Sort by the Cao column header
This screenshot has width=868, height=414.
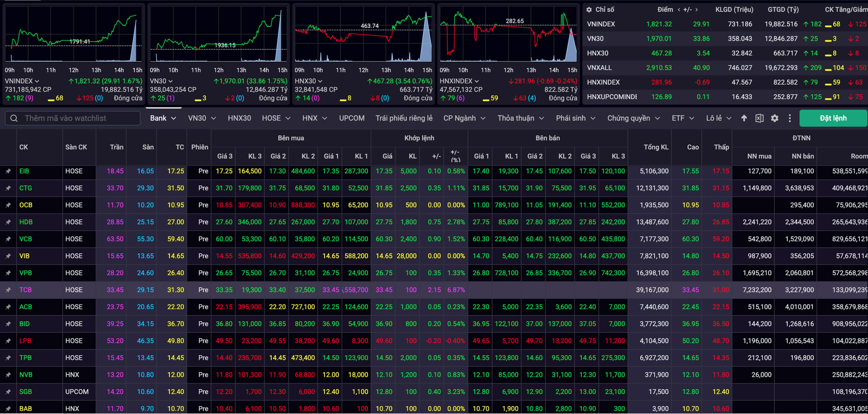point(693,147)
